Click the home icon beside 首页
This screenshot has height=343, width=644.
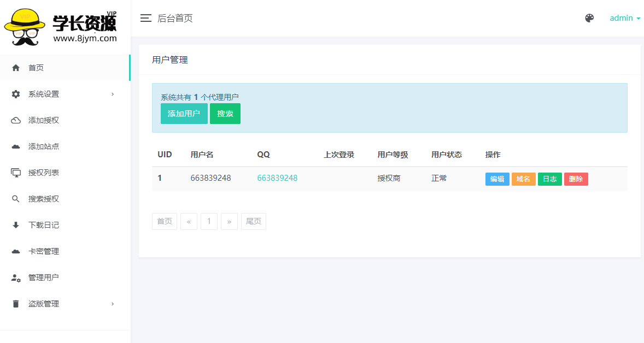pyautogui.click(x=16, y=68)
